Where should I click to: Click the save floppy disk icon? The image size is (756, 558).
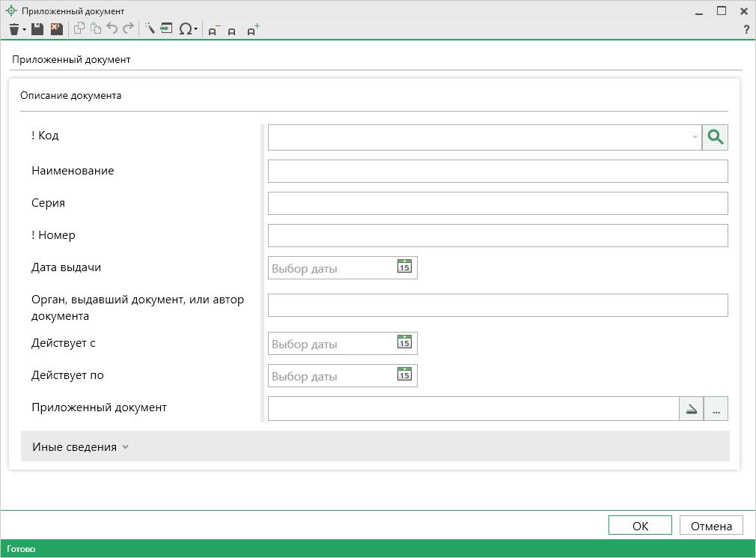[37, 29]
